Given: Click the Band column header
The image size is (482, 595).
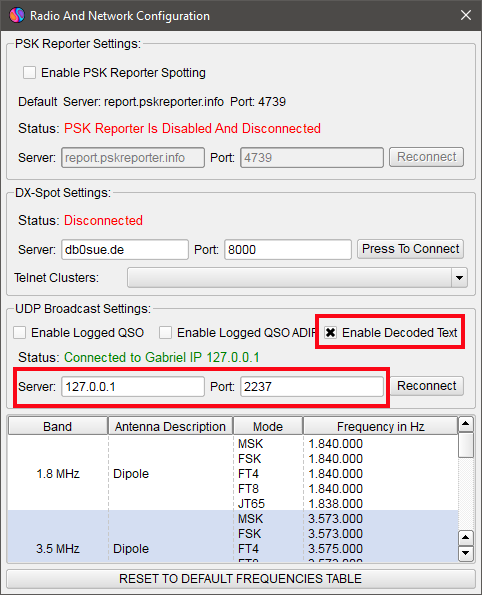Looking at the screenshot, I should point(58,427).
